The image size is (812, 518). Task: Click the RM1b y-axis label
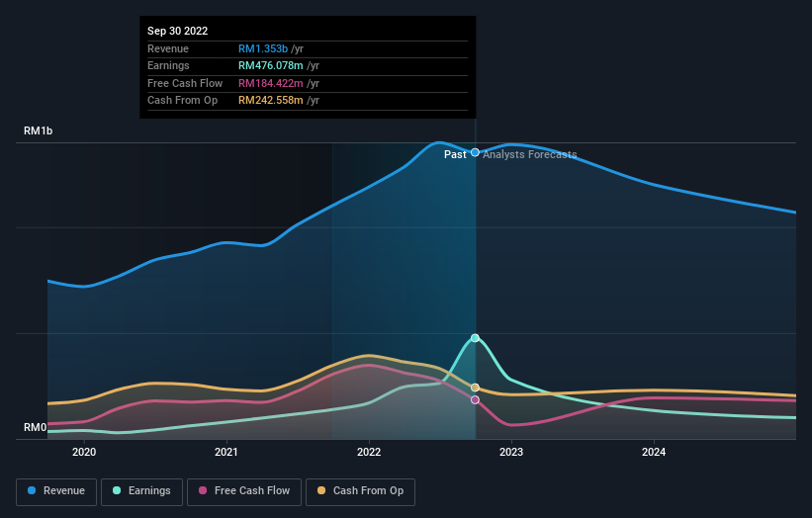tap(38, 130)
